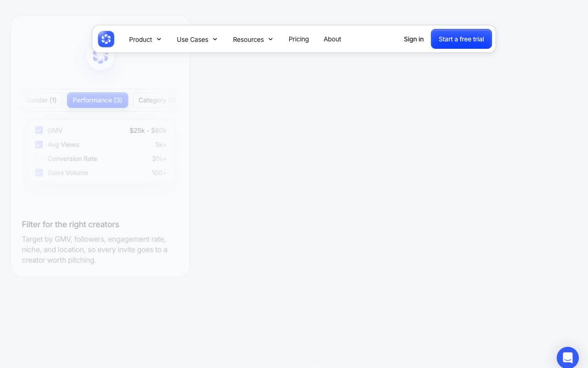
Task: Go to the Pricing page
Action: [x=299, y=39]
